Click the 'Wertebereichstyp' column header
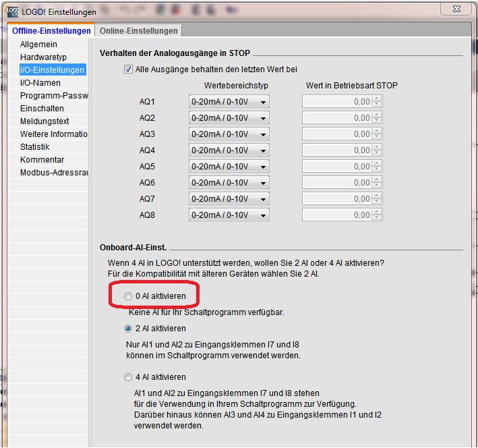 (x=236, y=86)
